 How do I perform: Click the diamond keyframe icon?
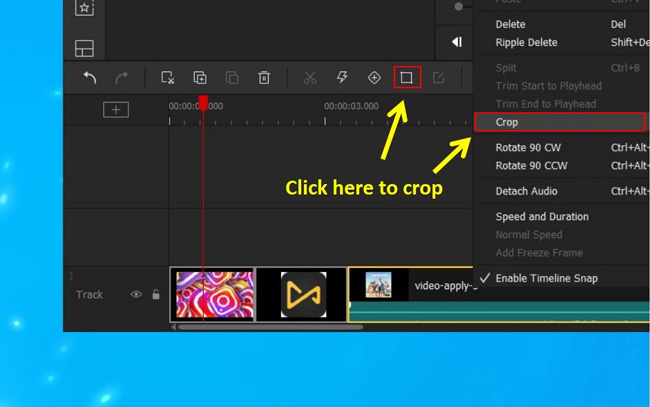coord(374,78)
